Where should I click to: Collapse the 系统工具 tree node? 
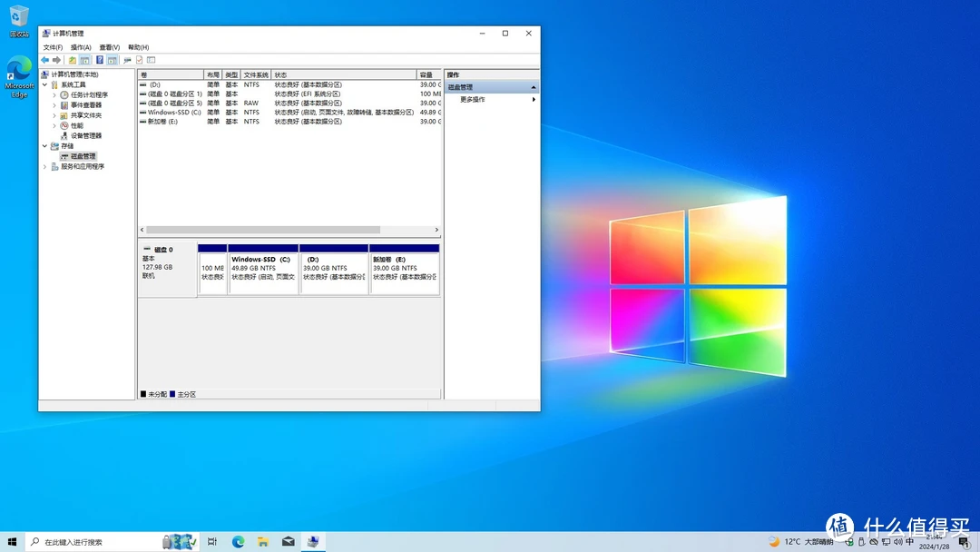click(44, 84)
